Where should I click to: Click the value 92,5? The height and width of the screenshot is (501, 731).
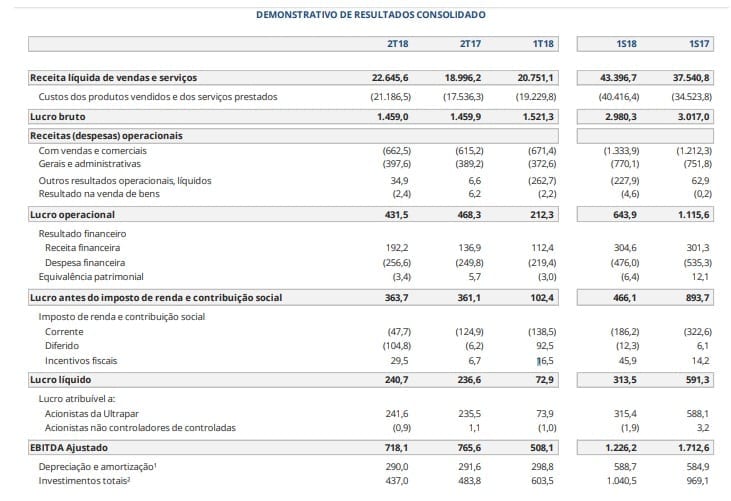(x=545, y=346)
